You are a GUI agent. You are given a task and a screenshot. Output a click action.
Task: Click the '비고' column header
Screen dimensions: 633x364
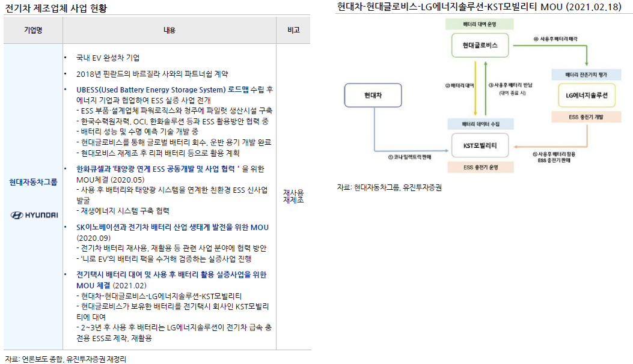tap(293, 30)
